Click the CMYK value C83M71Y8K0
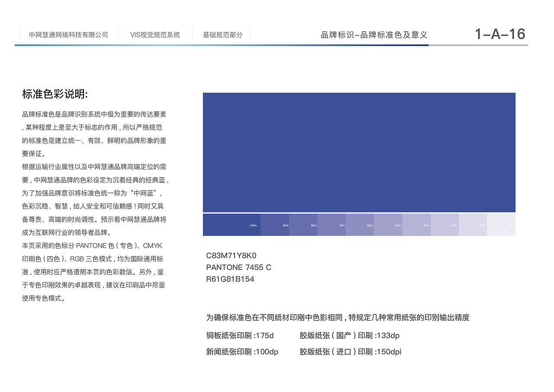This screenshot has height=392, width=554. [x=231, y=256]
